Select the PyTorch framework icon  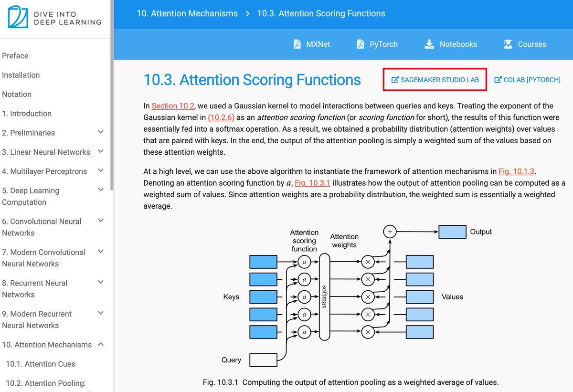tap(360, 43)
